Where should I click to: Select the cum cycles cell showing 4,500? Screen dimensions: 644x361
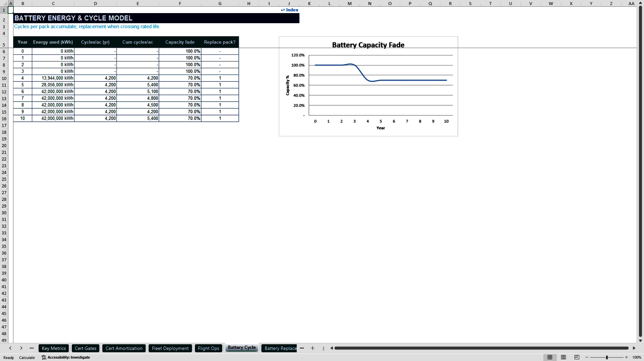[138, 105]
